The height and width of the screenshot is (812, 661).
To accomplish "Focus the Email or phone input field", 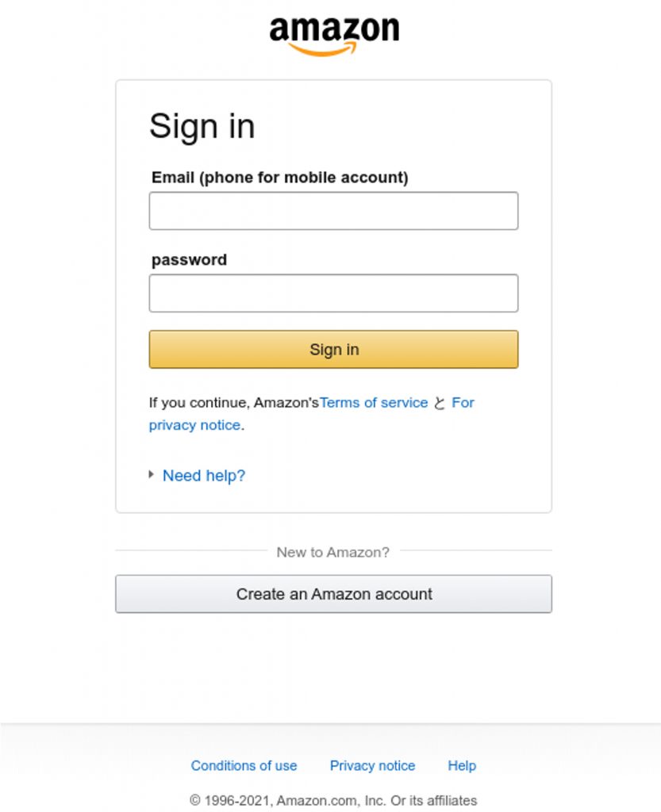I will tap(333, 211).
